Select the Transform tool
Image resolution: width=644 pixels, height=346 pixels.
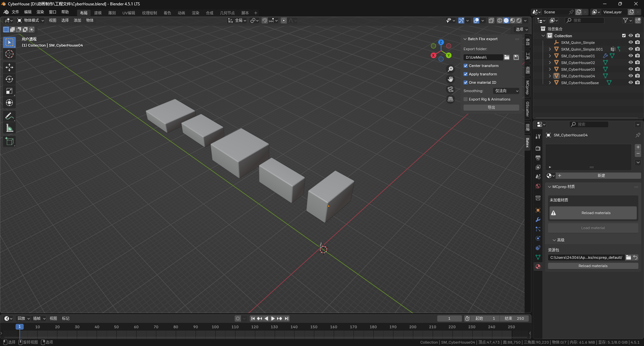[x=9, y=103]
